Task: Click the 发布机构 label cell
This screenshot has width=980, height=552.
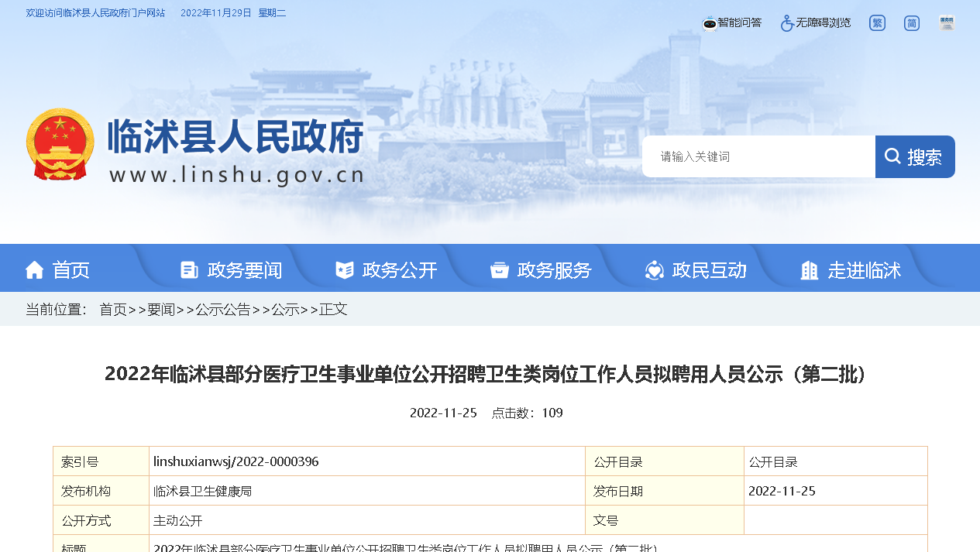Action: click(x=101, y=491)
